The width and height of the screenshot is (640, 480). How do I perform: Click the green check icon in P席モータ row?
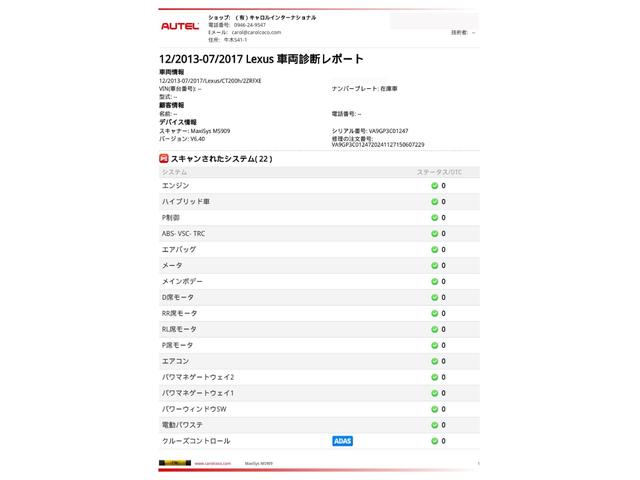(435, 345)
